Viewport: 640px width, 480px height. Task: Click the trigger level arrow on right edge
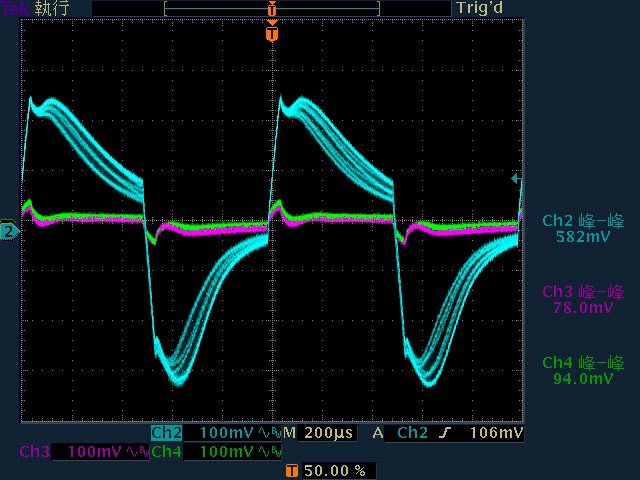click(516, 179)
